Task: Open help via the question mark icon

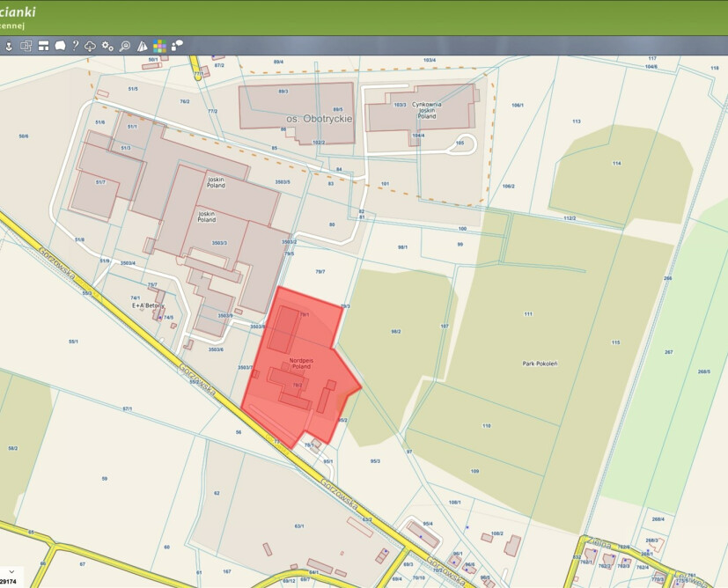Action: 76,46
